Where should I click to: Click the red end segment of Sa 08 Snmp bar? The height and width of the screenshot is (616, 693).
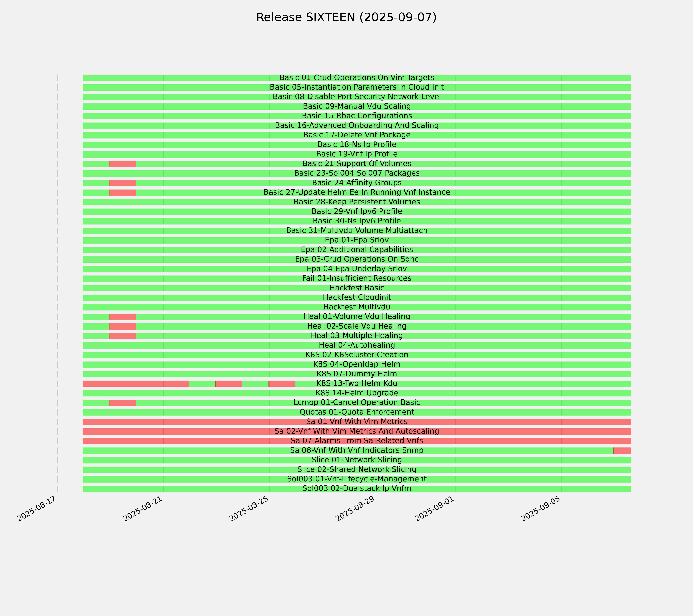tap(622, 451)
